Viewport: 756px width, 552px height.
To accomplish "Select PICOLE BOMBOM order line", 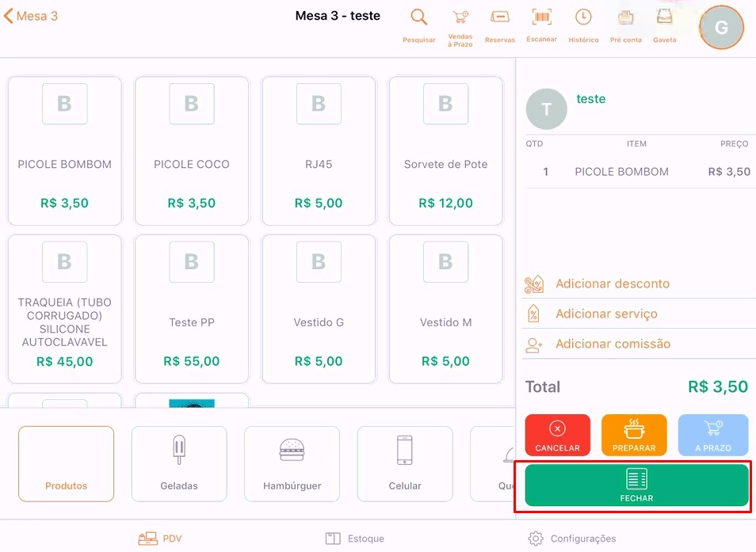I will [640, 172].
